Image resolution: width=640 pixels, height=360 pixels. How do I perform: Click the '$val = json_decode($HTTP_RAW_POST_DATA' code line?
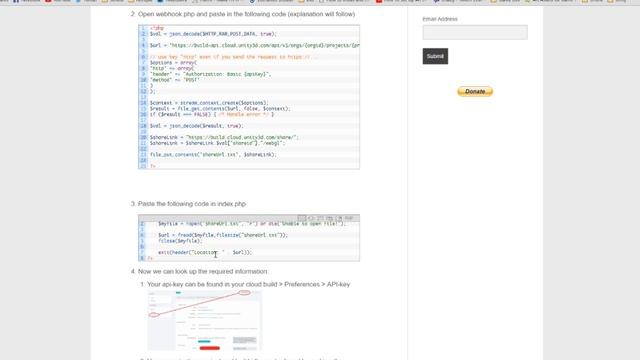[x=213, y=34]
